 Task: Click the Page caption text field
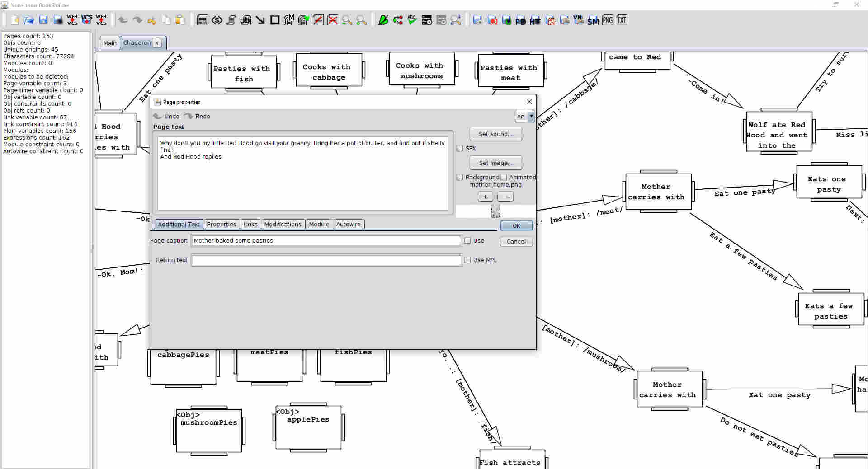[x=326, y=241]
